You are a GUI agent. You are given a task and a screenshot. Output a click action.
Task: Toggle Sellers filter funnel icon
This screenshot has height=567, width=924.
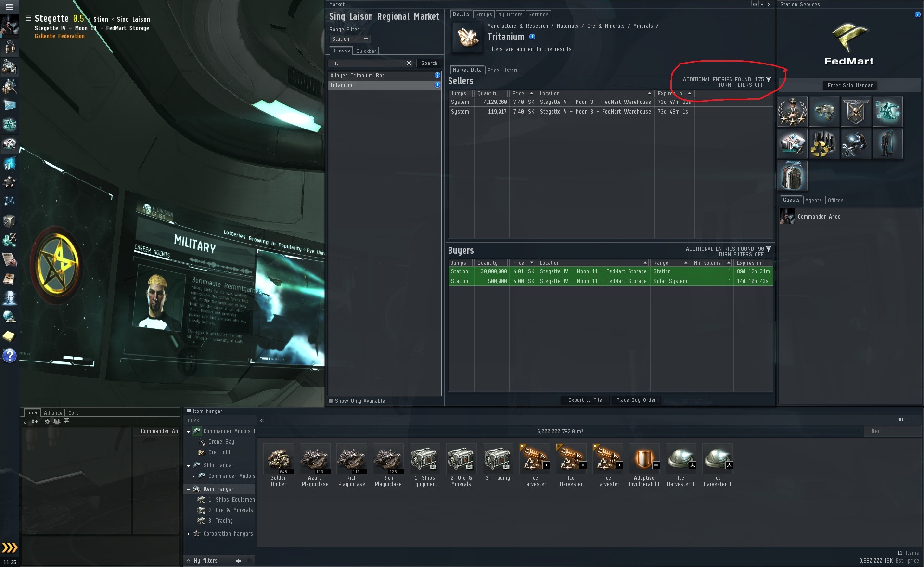click(769, 80)
